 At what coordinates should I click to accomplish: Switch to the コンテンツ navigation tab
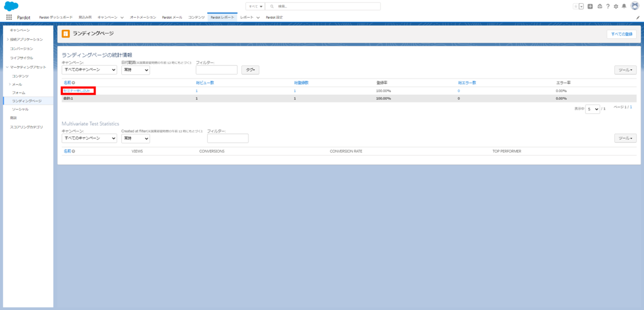point(196,17)
